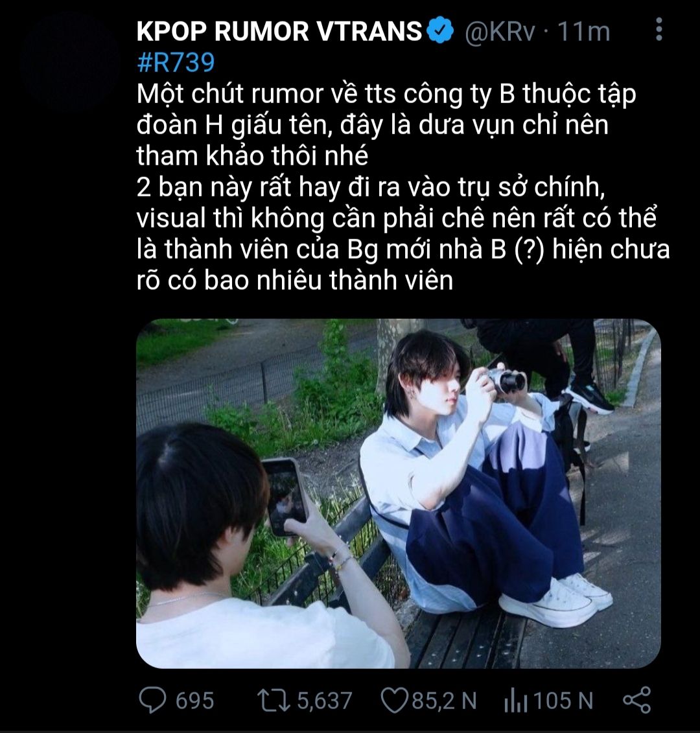This screenshot has width=700, height=733.
Task: Tap the share icon
Action: point(637,700)
